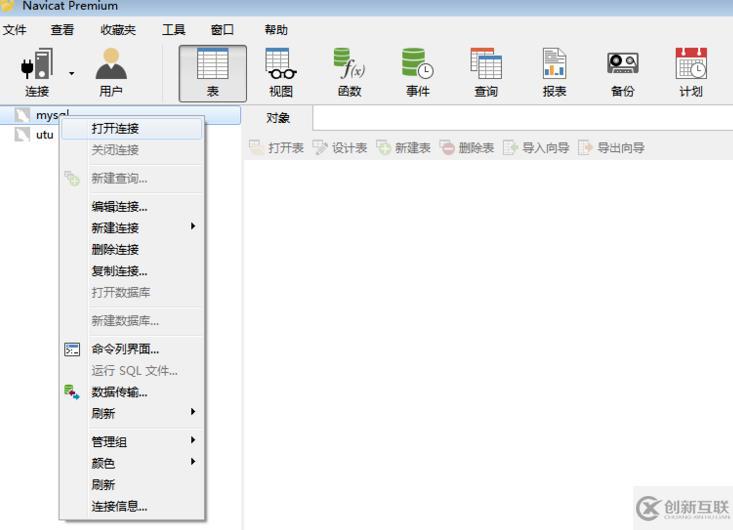Expand the 刷新 submenu with the arrow
733x530 pixels.
tap(193, 412)
